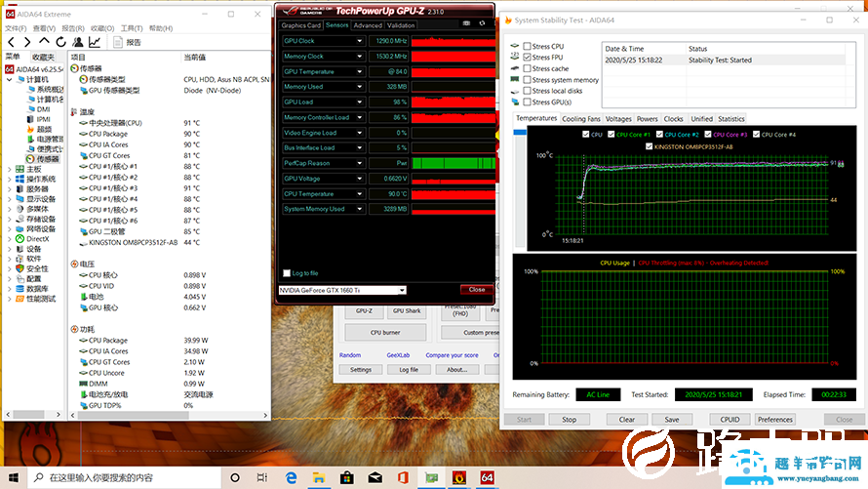Open Cortana circle on taskbar
The width and height of the screenshot is (868, 489).
(235, 477)
